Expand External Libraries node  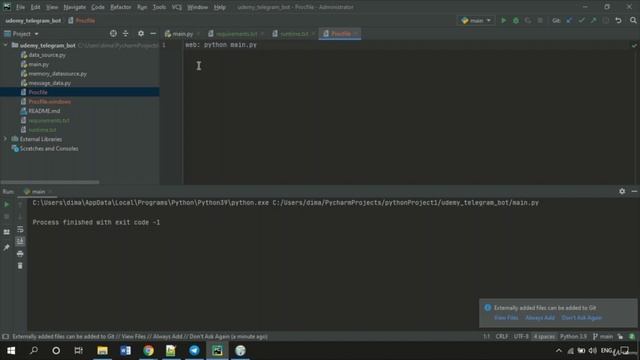click(6, 139)
